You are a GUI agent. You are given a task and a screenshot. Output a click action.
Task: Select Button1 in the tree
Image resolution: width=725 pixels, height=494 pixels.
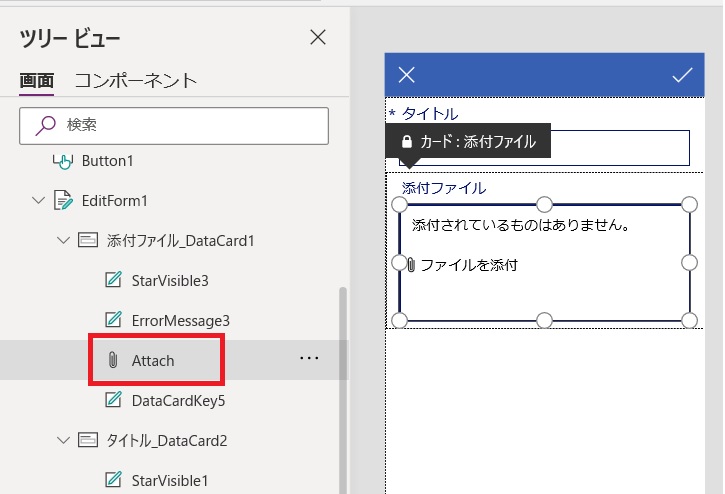point(107,161)
